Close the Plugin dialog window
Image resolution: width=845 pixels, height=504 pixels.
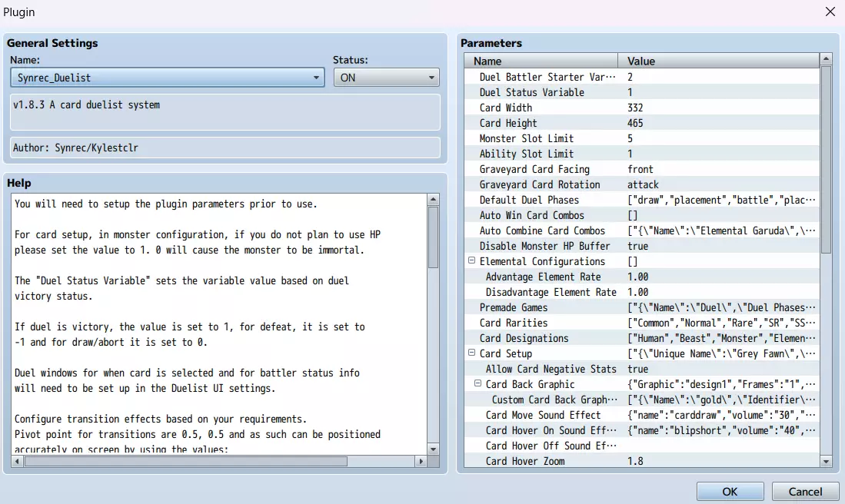click(x=830, y=12)
